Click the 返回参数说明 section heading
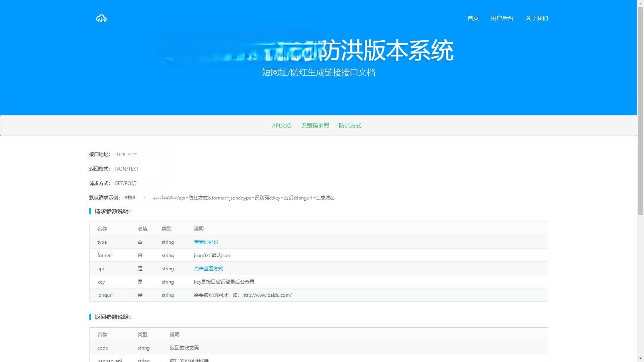The height and width of the screenshot is (362, 644). (113, 317)
